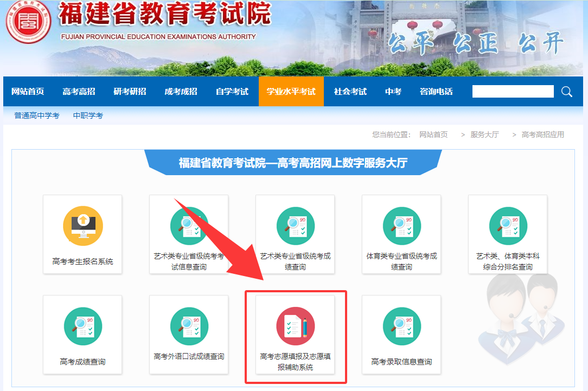Viewport: 588px width, 391px height.
Task: Open the 艺术类专业省级统考成绩查询 icon
Action: pos(296,226)
